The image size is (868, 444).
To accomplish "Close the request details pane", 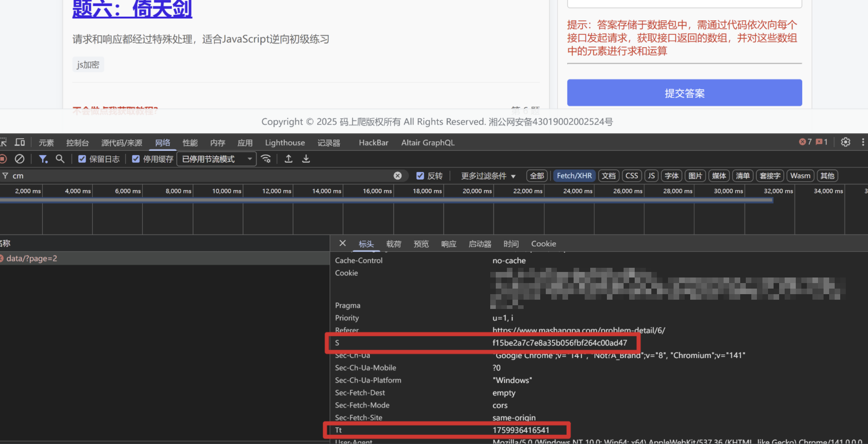I will 343,243.
